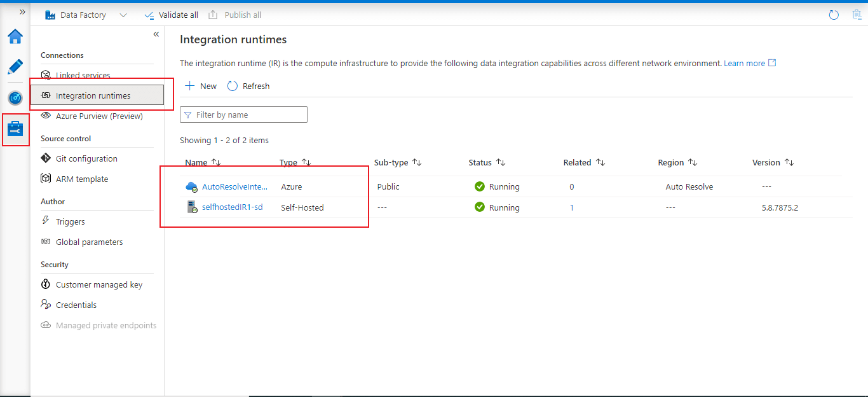
Task: Select Linked services in Connections
Action: coord(83,75)
